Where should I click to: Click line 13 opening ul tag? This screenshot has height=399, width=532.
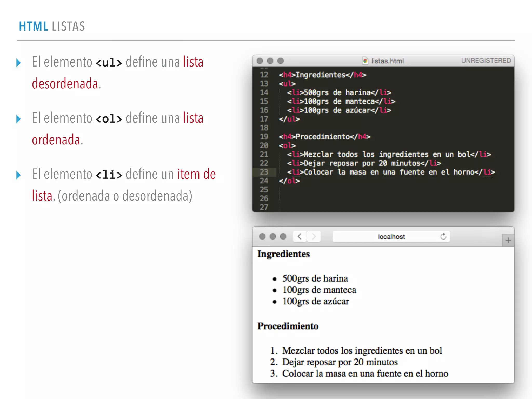287,84
